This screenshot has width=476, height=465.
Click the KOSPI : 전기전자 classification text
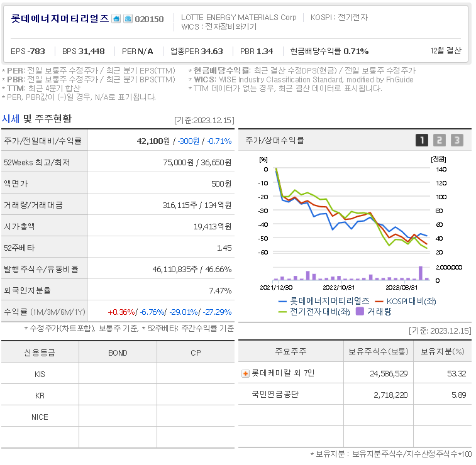pyautogui.click(x=339, y=18)
